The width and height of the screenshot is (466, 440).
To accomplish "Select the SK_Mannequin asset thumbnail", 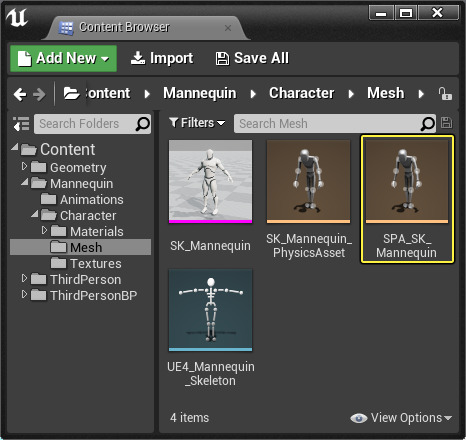I will click(210, 181).
